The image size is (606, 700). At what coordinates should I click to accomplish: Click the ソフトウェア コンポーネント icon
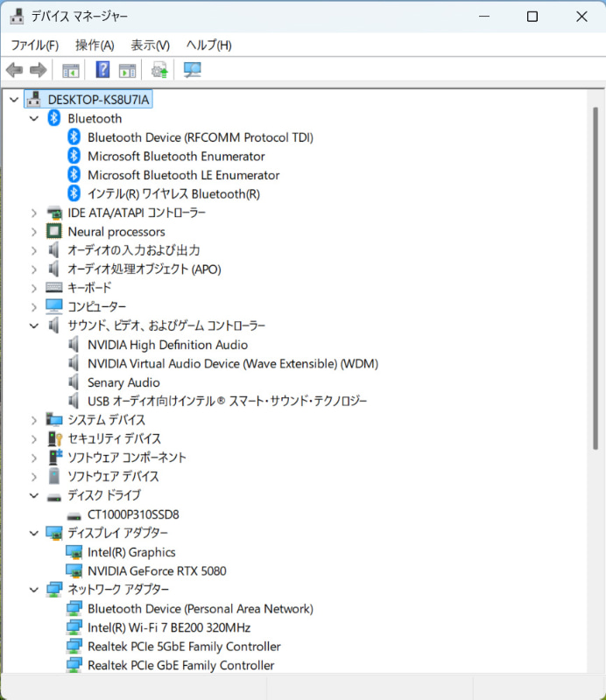(x=55, y=457)
